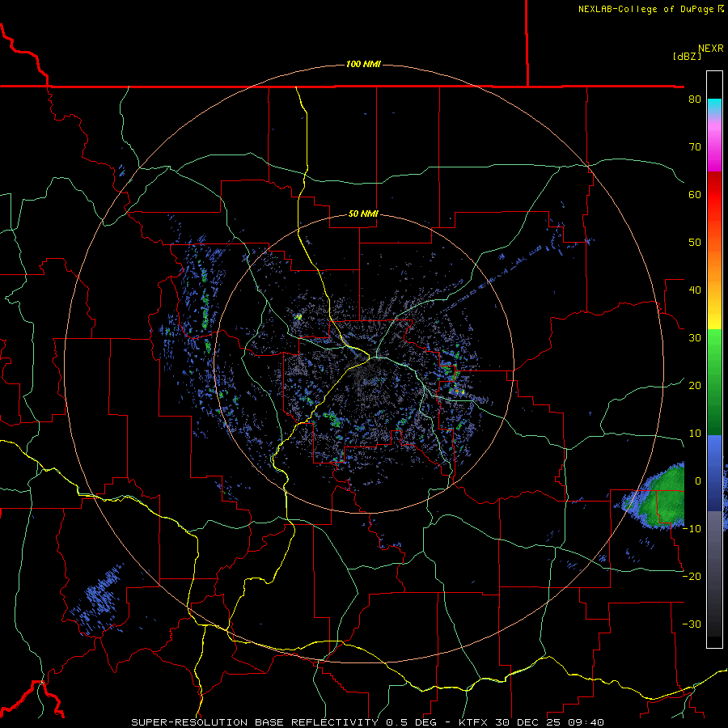Click the [dBZ] units label
This screenshot has width=728, height=728.
pyautogui.click(x=687, y=56)
